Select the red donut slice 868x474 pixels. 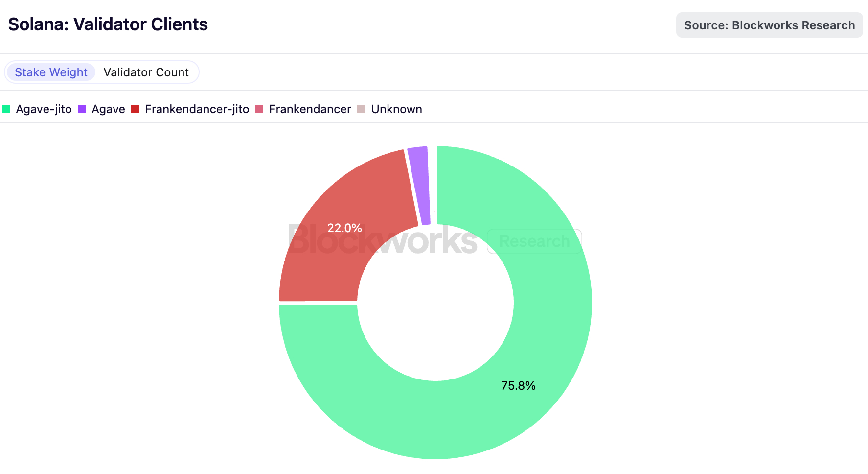point(323,264)
